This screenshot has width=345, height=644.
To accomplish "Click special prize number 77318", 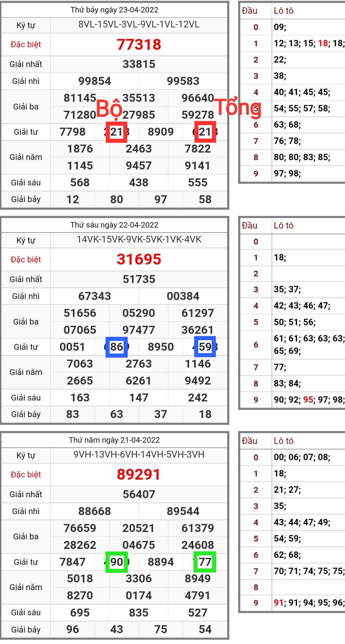I will [x=139, y=44].
